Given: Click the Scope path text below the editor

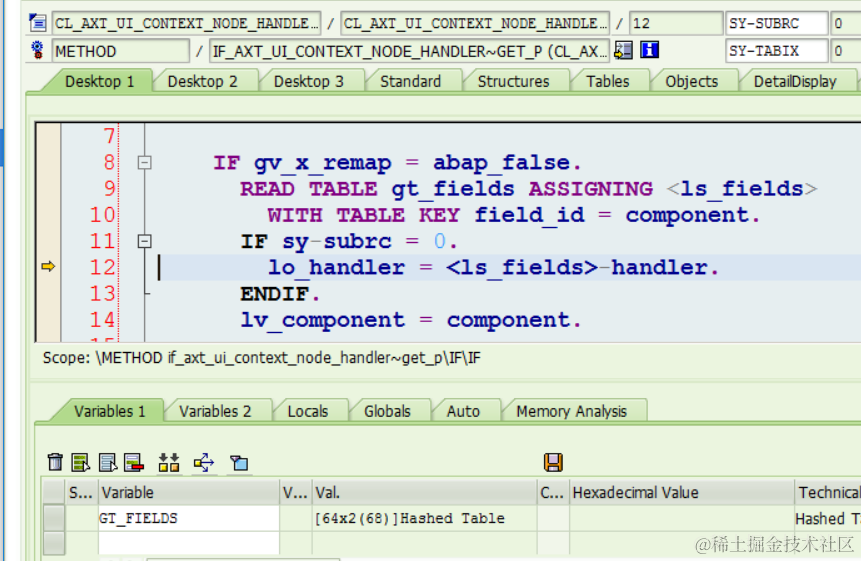Looking at the screenshot, I should (x=261, y=358).
